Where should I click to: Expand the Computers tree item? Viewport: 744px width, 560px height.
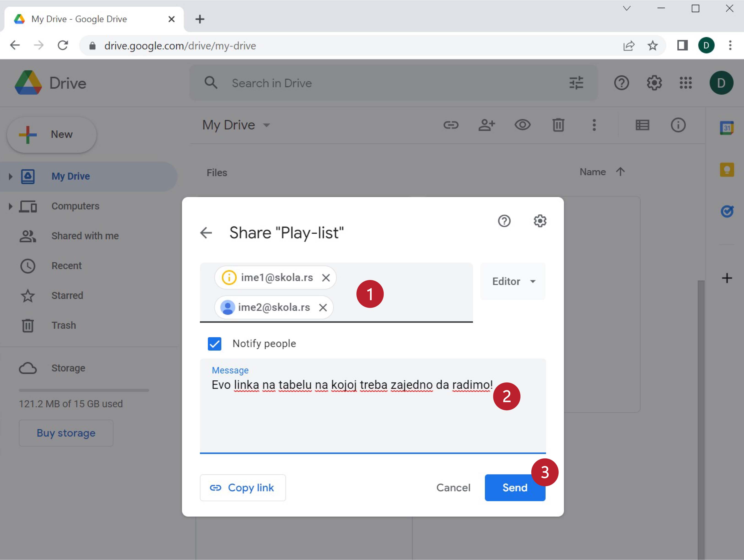coord(11,206)
